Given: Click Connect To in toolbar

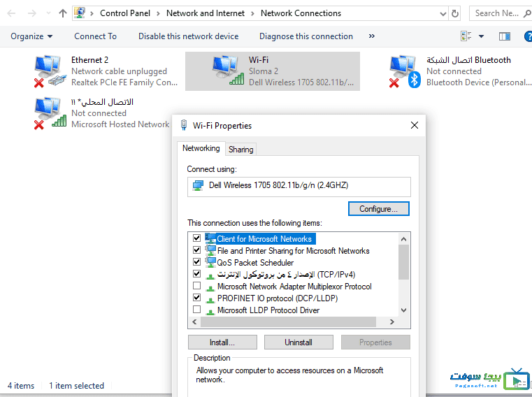Looking at the screenshot, I should coord(95,36).
